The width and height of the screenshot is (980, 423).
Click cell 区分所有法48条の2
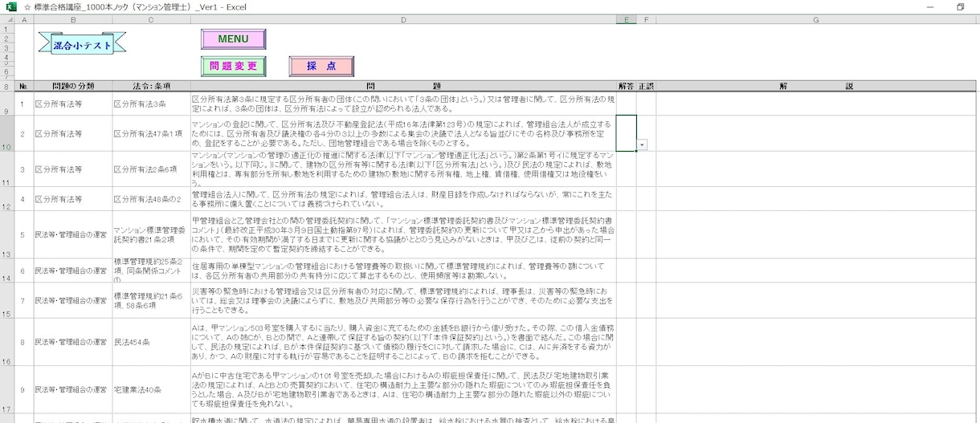click(x=151, y=199)
